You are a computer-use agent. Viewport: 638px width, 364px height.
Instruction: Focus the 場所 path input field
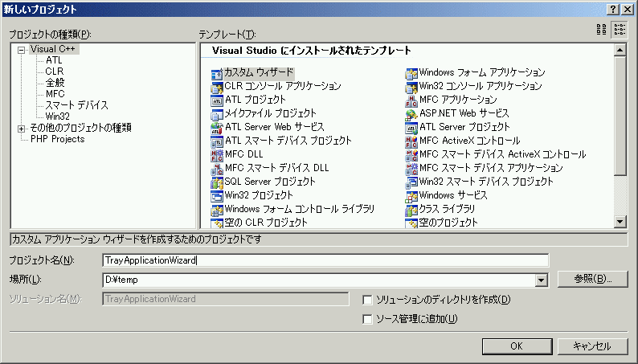pyautogui.click(x=318, y=280)
